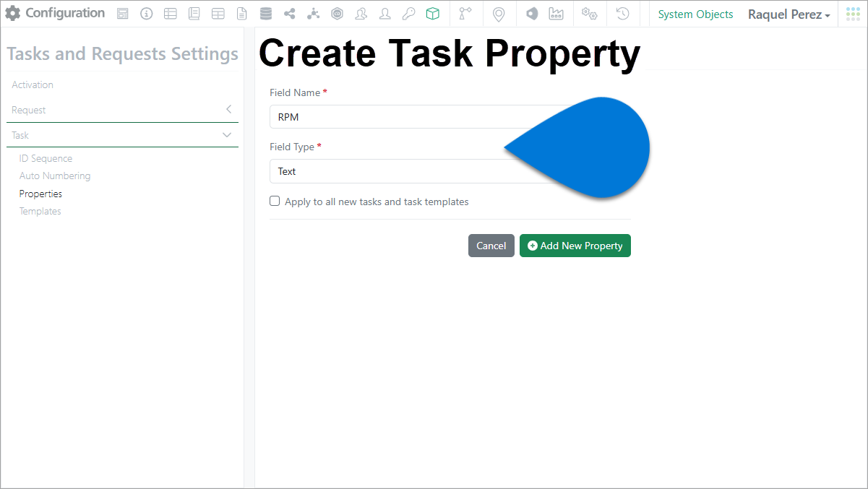
Task: Expand the Request section chevron
Action: [x=228, y=109]
